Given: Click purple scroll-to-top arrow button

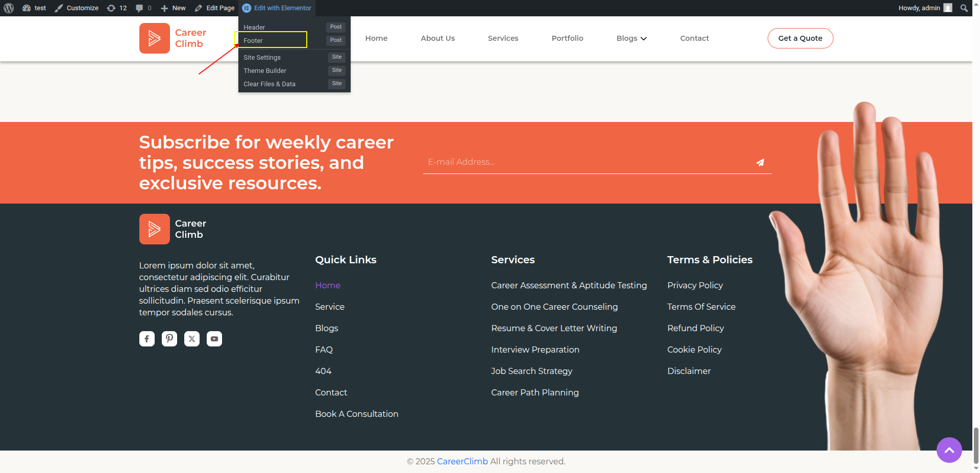Looking at the screenshot, I should coord(949,450).
